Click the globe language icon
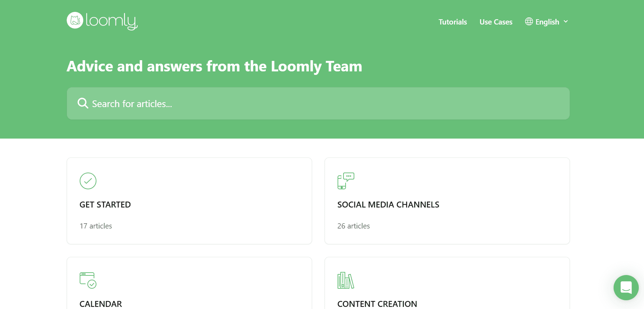 [529, 21]
